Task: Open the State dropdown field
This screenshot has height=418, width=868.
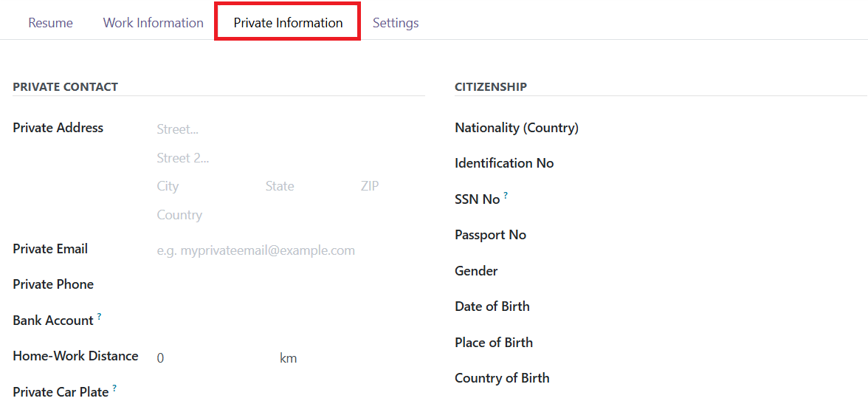Action: [x=309, y=187]
